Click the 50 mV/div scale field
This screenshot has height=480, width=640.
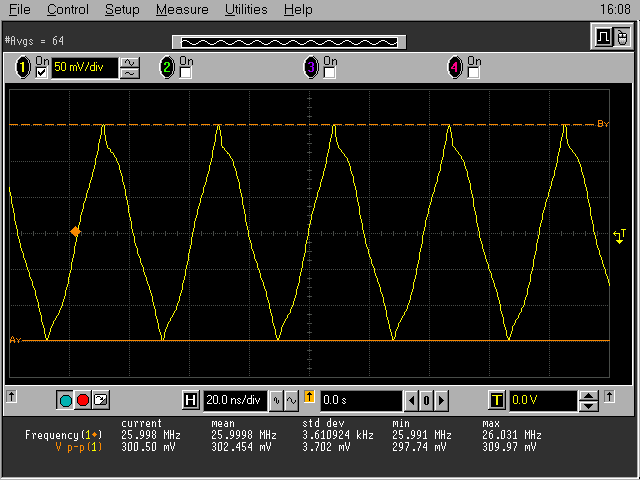84,68
